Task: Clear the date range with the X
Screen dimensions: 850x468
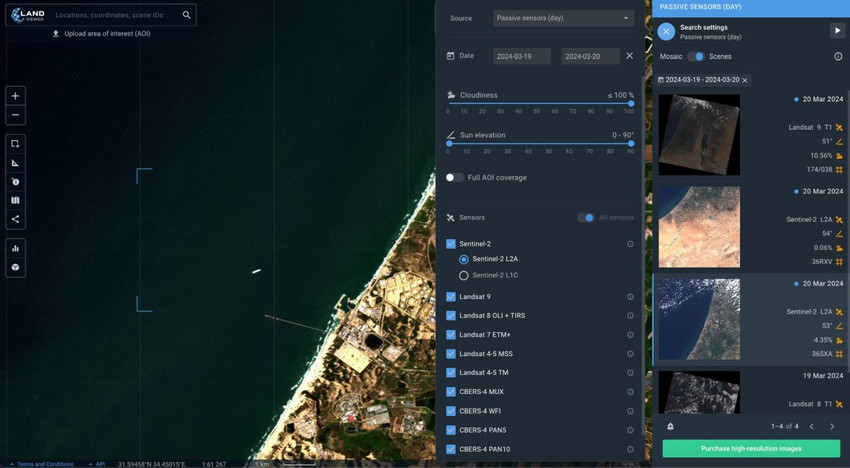Action: point(629,56)
